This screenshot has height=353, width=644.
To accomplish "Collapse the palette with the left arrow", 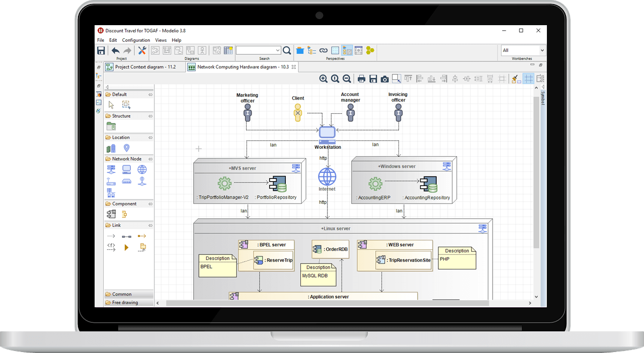I will pyautogui.click(x=107, y=87).
